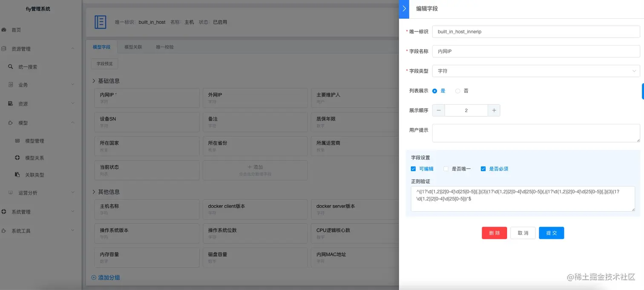The width and height of the screenshot is (644, 290).
Task: Click the 资源 menu icon
Action: (11, 103)
